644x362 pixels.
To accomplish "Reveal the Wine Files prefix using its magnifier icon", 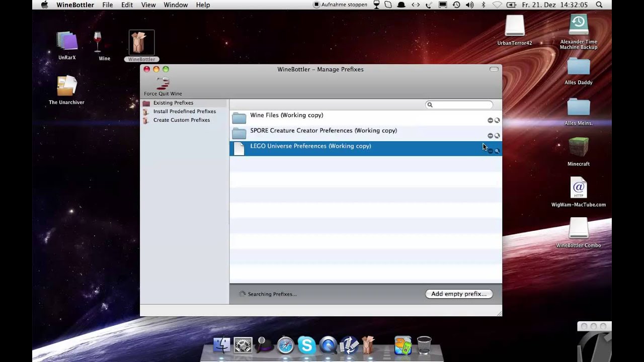I will pos(497,121).
